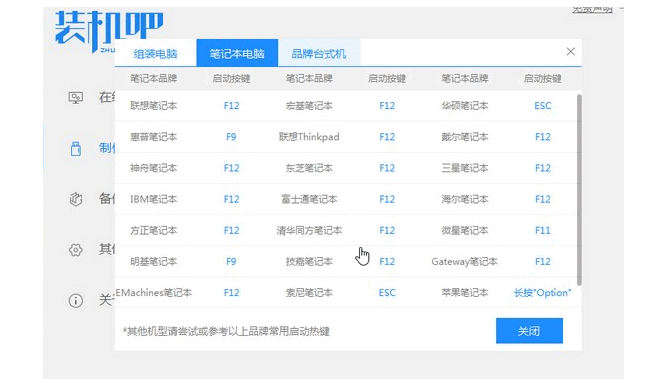
Task: Click F11 key for 微星笔记本
Action: coord(543,231)
